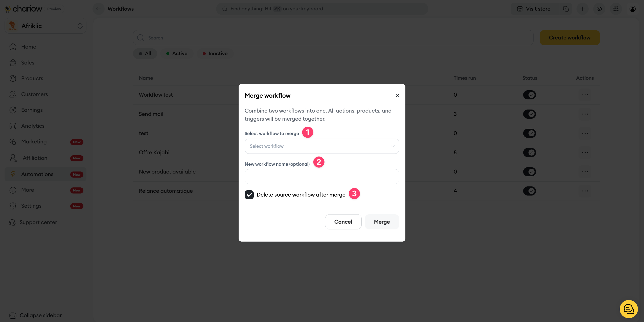This screenshot has width=644, height=322.
Task: Open Automations in the sidebar
Action: 37,174
